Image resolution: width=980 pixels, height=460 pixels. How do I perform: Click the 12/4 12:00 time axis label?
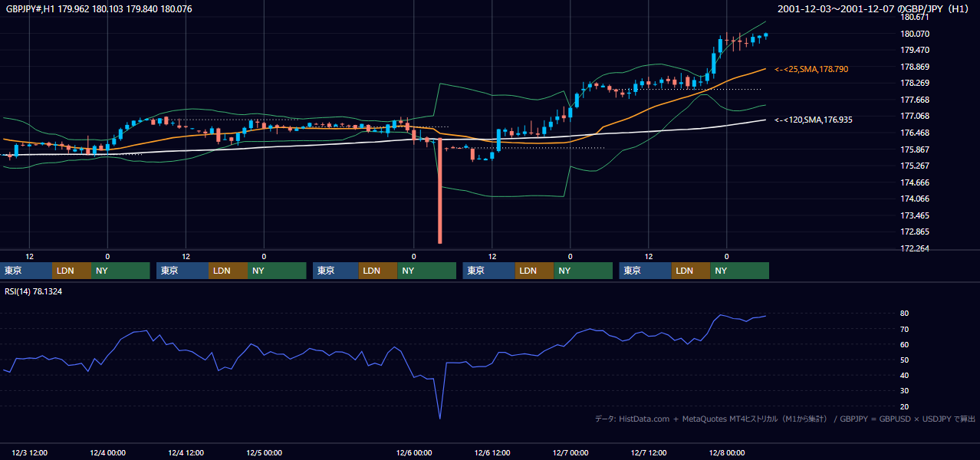click(186, 453)
